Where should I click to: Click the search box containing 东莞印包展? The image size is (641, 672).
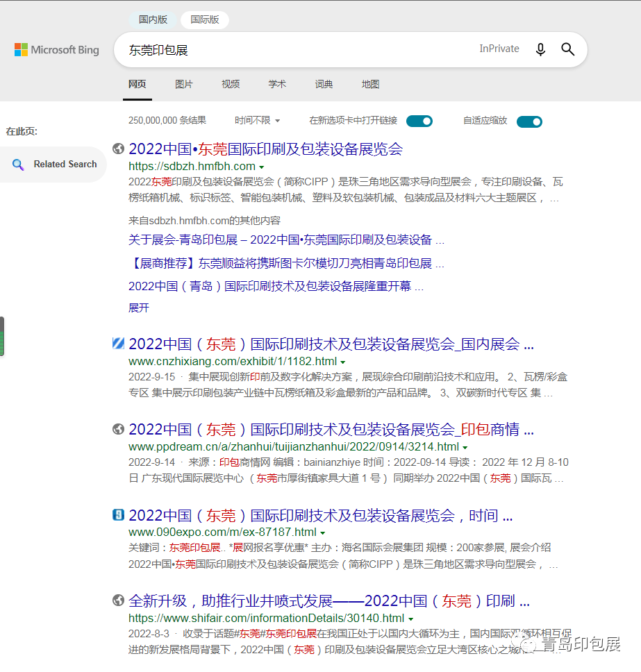point(351,50)
